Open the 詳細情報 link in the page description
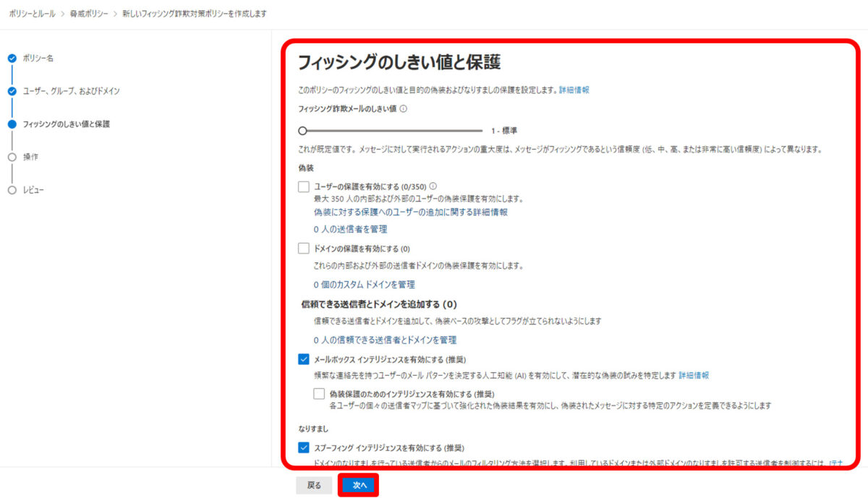Viewport: 868px width, 498px height. click(x=575, y=90)
